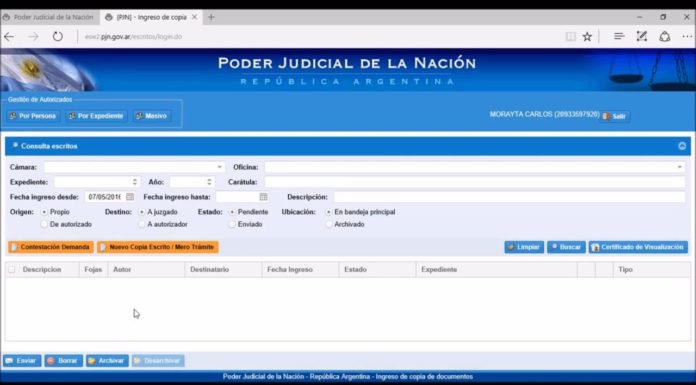Open the Hub lines icon
Image resolution: width=696 pixels, height=385 pixels.
pos(619,36)
